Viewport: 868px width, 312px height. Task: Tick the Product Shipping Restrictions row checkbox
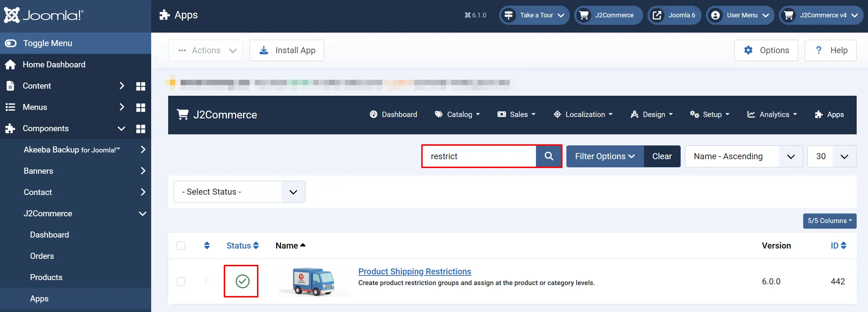tap(181, 282)
